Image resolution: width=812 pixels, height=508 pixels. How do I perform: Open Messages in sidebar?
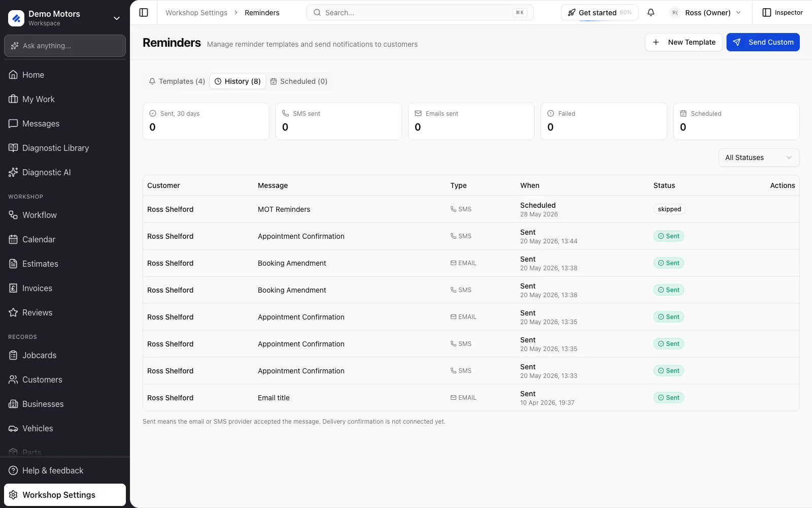click(x=65, y=123)
